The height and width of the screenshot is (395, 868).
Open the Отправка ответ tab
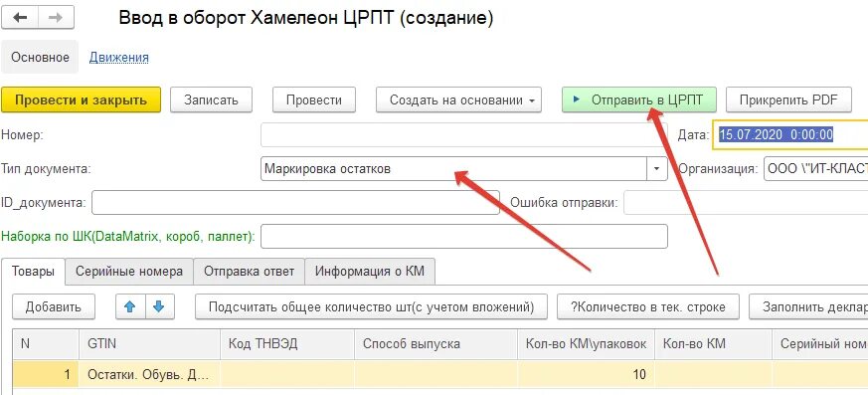(250, 272)
